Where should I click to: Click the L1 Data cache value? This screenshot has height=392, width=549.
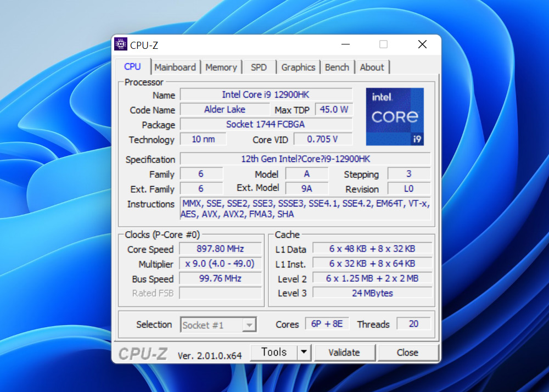(372, 249)
